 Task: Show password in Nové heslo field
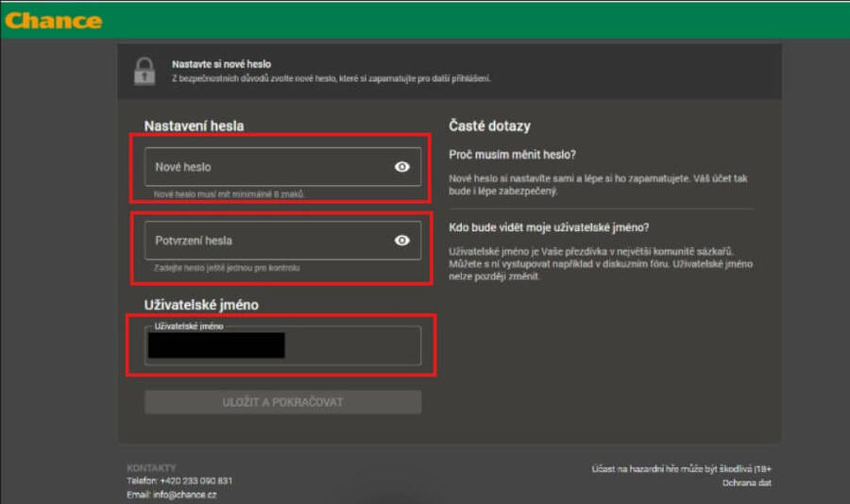pos(401,167)
